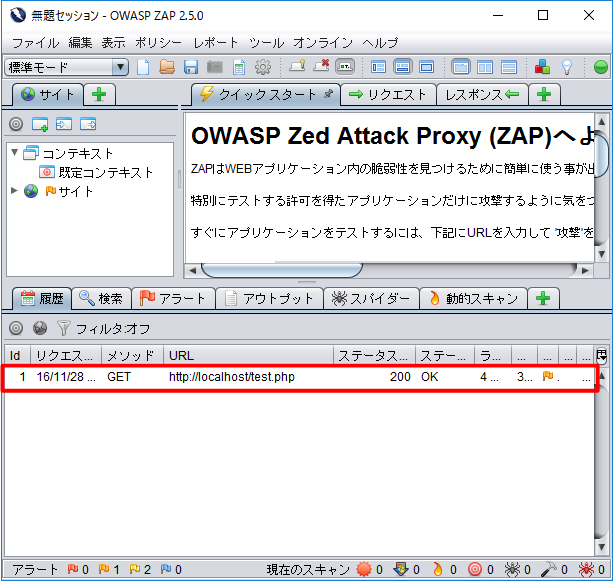The width and height of the screenshot is (613, 581).
Task: Create a new session with the blank page icon
Action: point(143,67)
